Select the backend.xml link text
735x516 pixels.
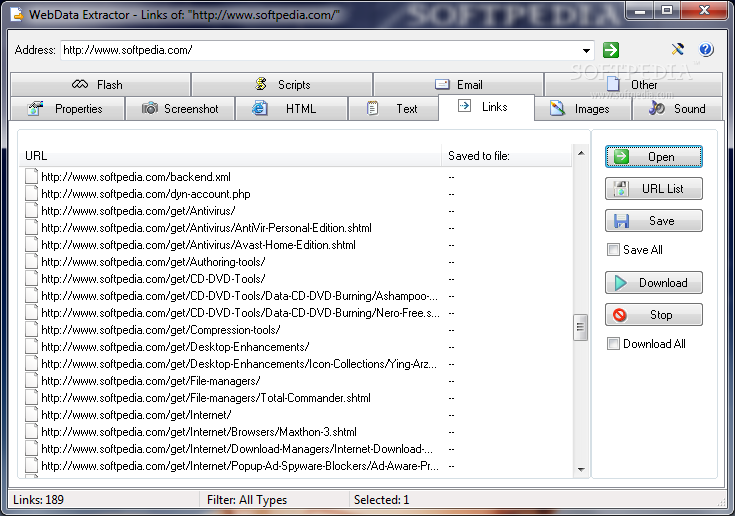tap(136, 177)
